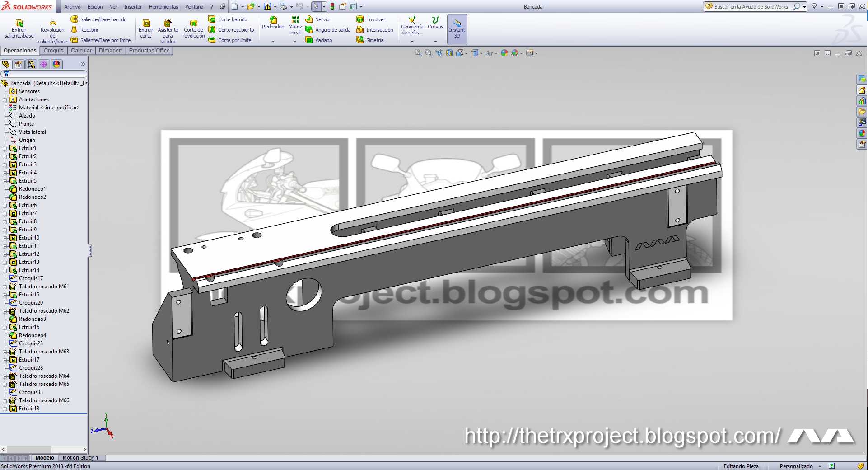Click the Extruir saliente/base tool

(x=19, y=29)
